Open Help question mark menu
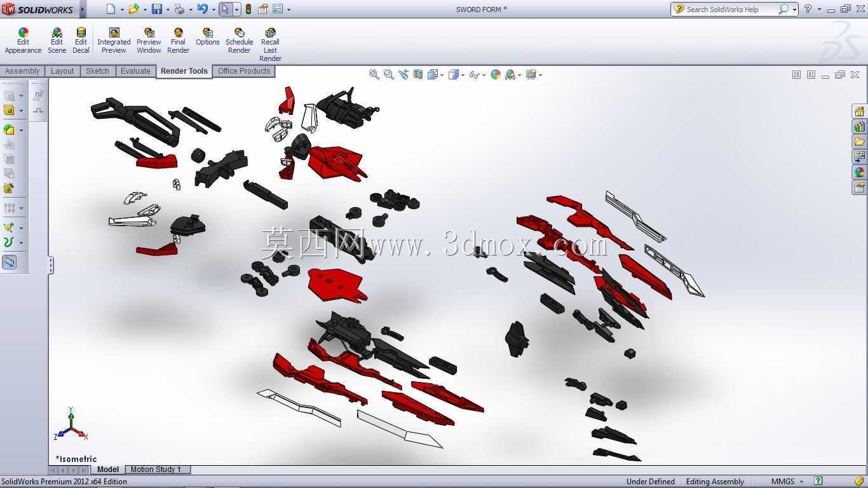Image resolution: width=868 pixels, height=488 pixels. point(808,9)
